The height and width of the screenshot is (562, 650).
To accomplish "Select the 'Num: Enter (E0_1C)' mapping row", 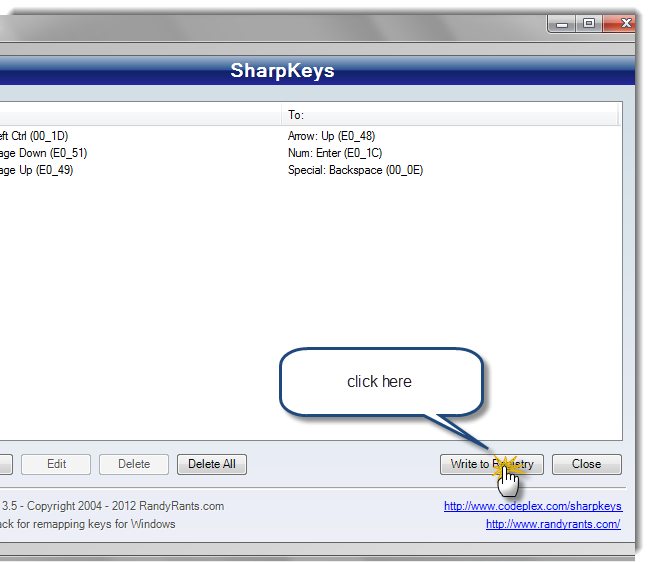I will pyautogui.click(x=335, y=153).
